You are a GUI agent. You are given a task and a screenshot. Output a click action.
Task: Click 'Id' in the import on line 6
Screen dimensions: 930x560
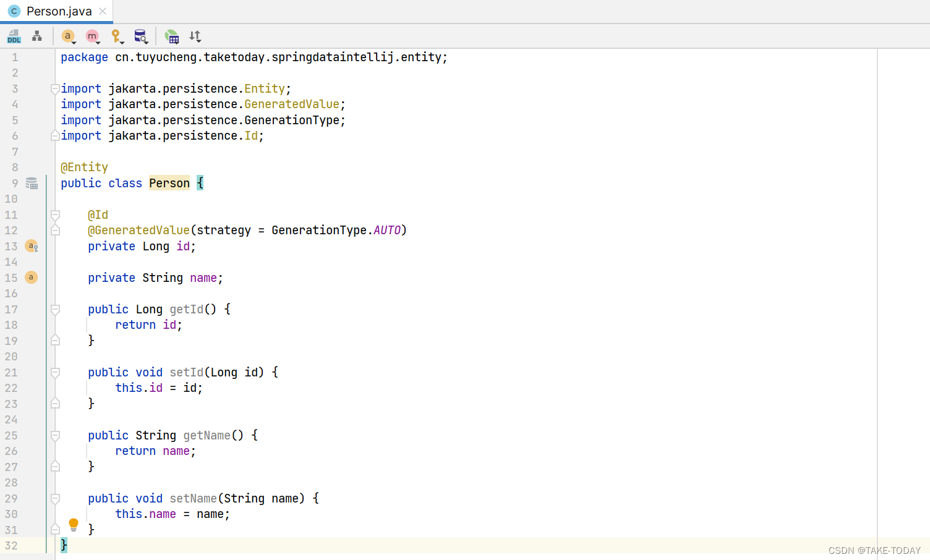click(251, 136)
